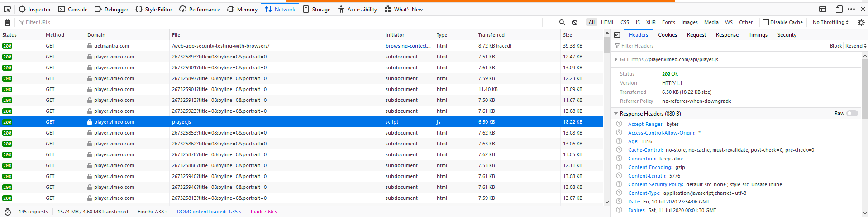This screenshot has height=217, width=868.
Task: Sort requests by Size column
Action: pos(582,35)
